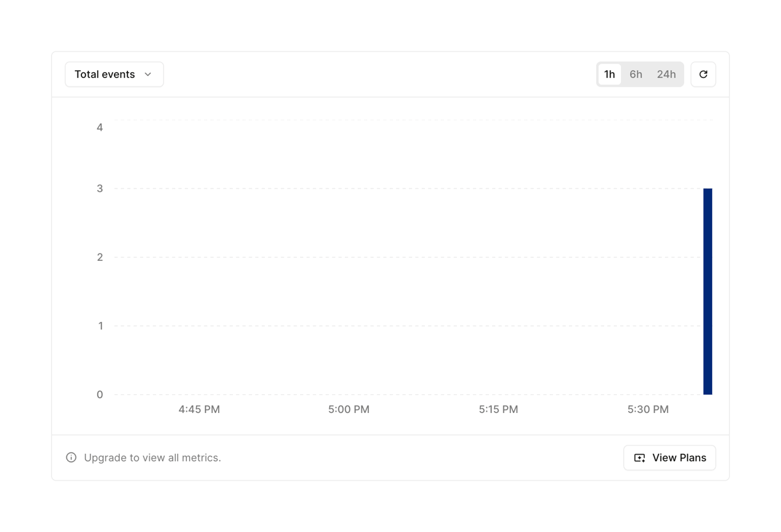Click the circular reload arrow icon
The image size is (781, 532).
[703, 74]
